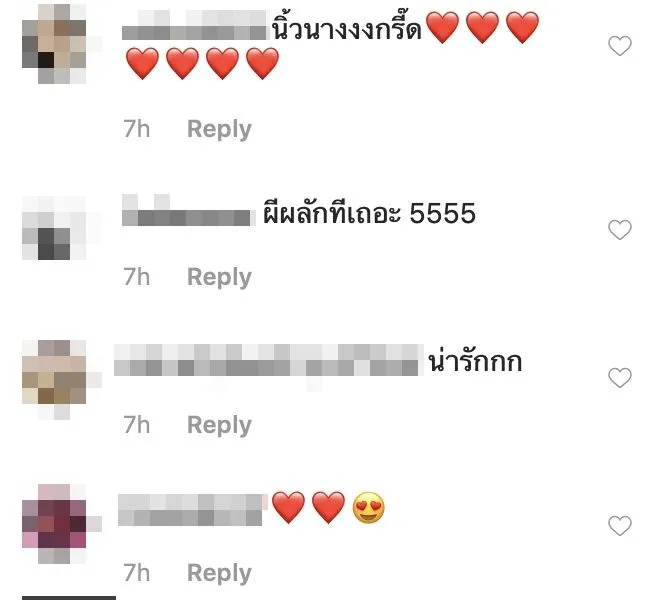Screen dimensions: 654x600
Task: Click the 7h timestamp under น่ารักกก comment
Action: click(x=136, y=424)
